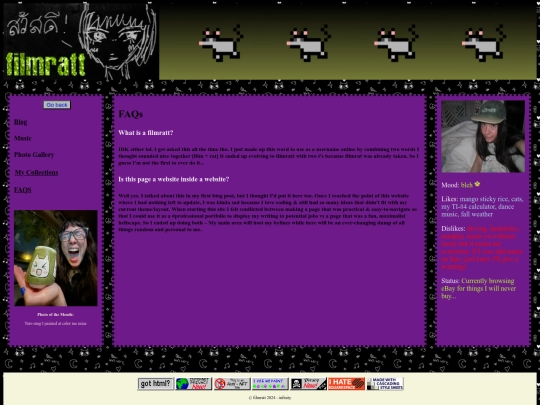Click the Made with Cascading Style Sheets badge
The image size is (540, 405).
[385, 384]
